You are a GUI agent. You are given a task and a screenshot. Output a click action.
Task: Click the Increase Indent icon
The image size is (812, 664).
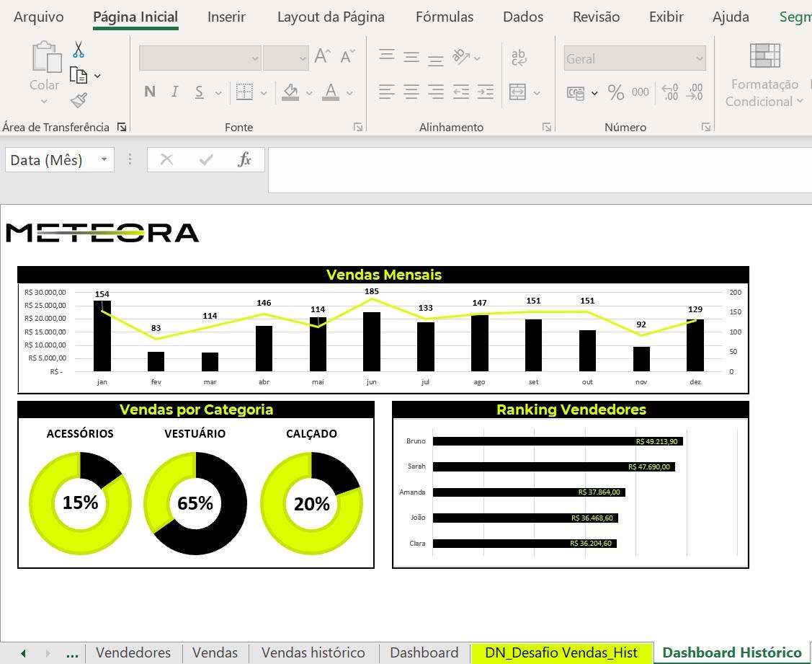point(486,92)
